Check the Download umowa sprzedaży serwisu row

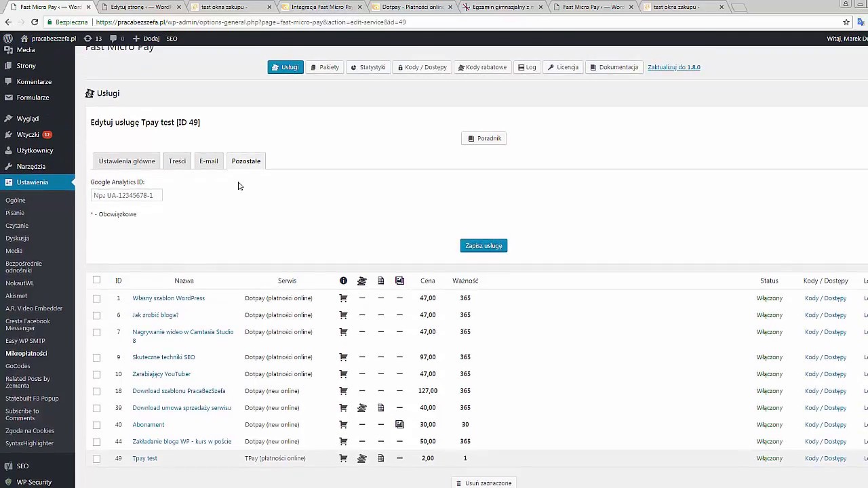pos(96,408)
